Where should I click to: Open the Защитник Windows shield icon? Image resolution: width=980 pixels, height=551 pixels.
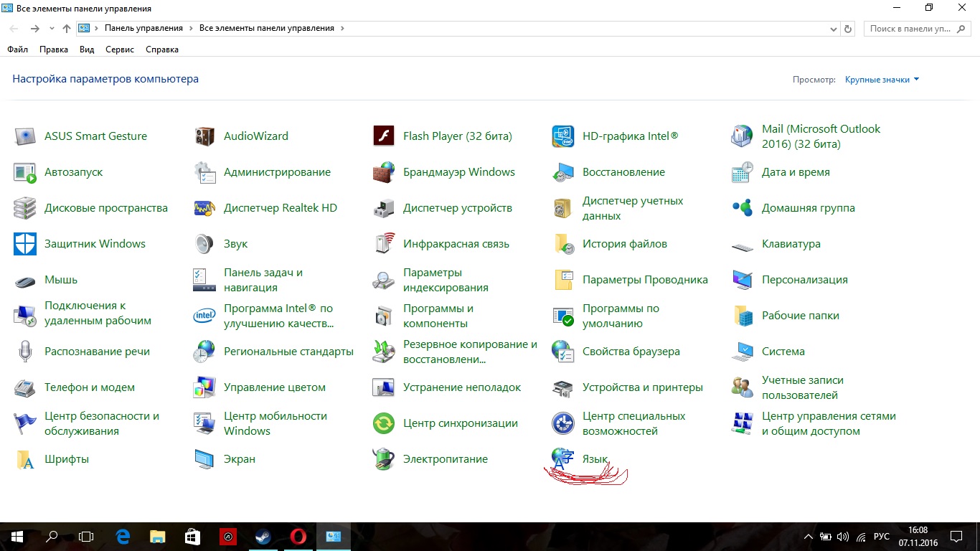[x=25, y=244]
